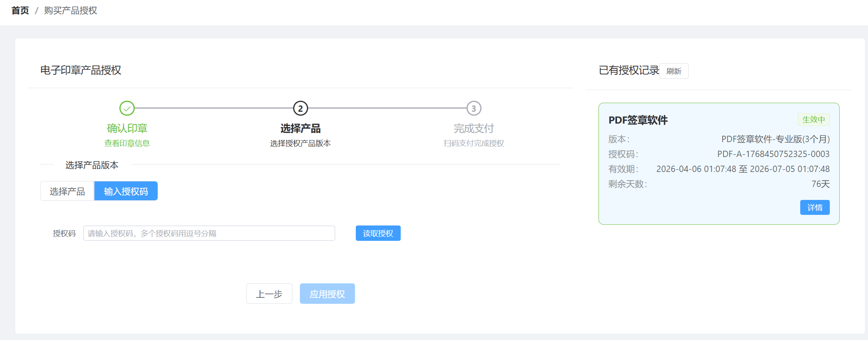Viewport: 868px width, 340px height.
Task: Click the 应用授权 button
Action: tap(327, 294)
